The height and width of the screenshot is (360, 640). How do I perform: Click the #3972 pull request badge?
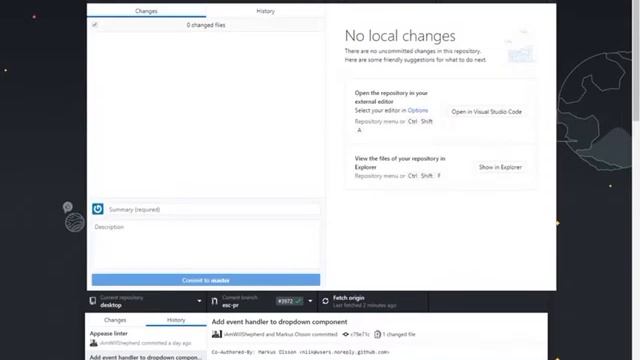point(289,301)
